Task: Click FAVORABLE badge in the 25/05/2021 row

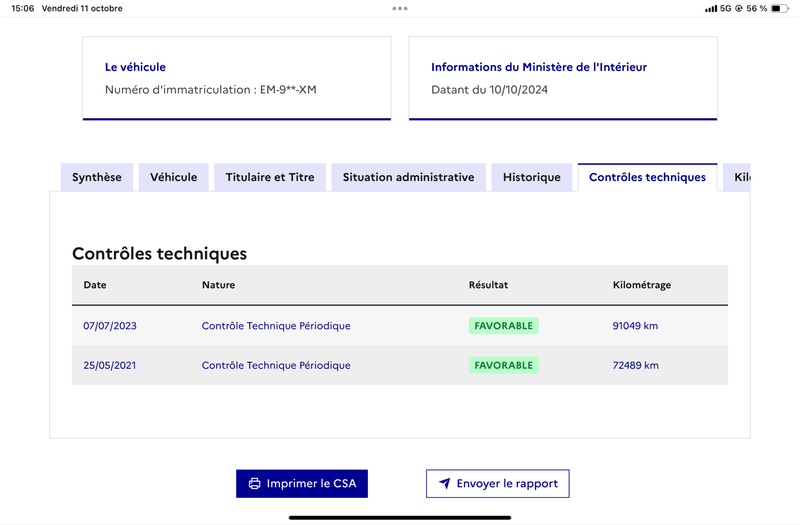Action: coord(504,365)
